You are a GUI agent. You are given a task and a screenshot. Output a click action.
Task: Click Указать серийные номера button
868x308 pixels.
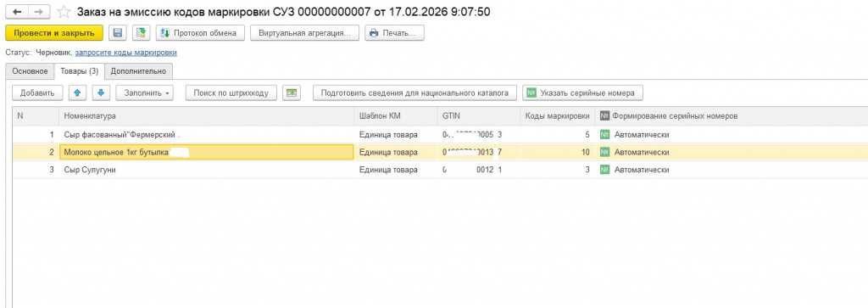583,93
